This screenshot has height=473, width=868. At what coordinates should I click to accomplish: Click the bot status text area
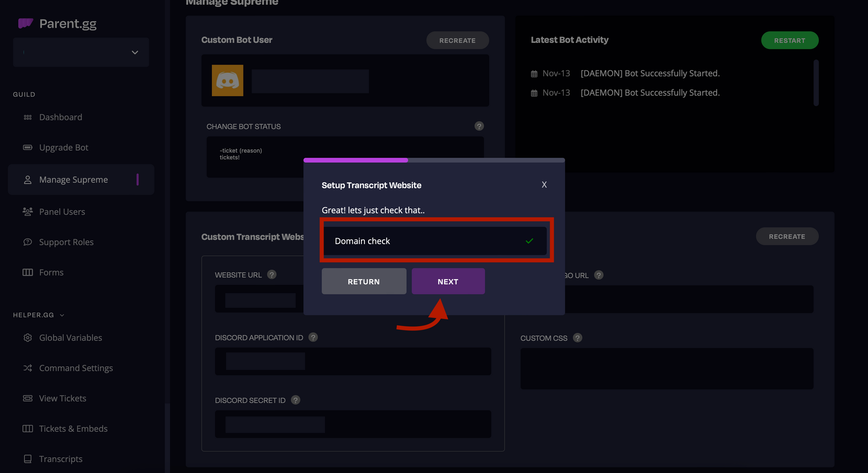tap(345, 157)
